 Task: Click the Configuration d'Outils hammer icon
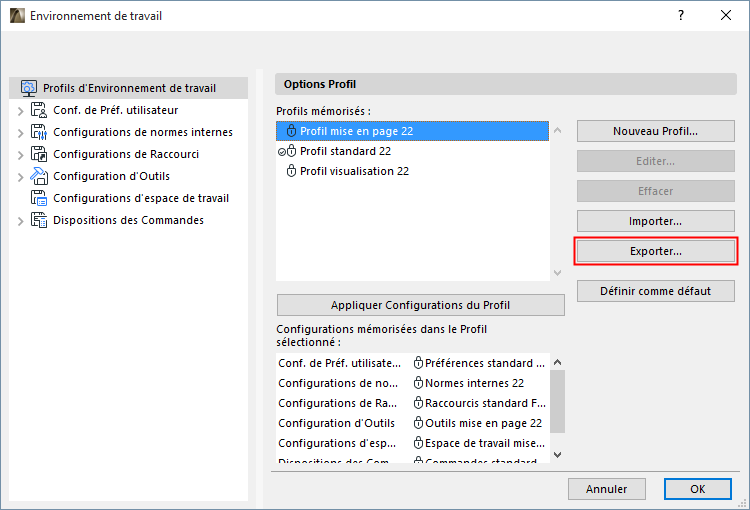39,176
